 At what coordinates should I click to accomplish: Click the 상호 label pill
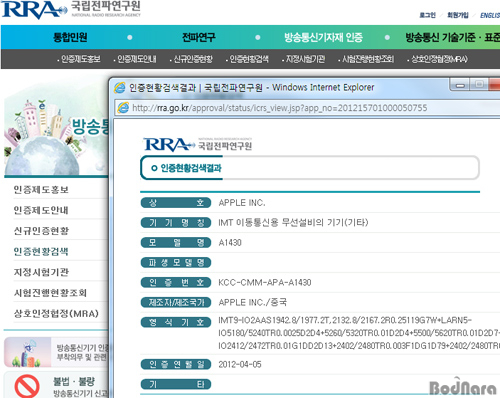click(x=176, y=203)
